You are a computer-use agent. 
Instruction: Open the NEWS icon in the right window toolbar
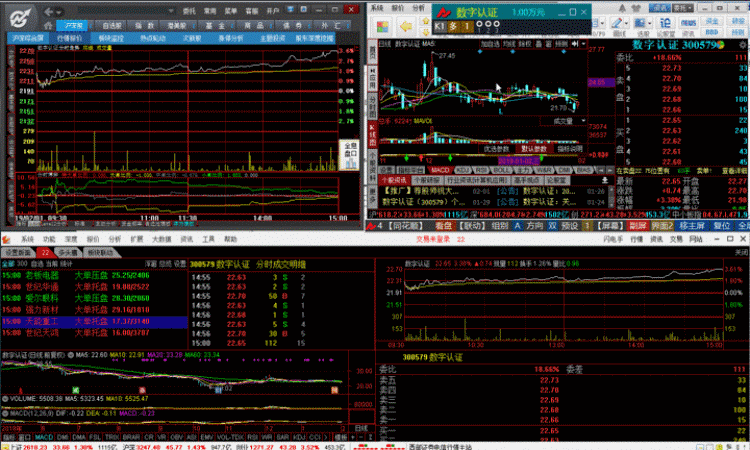coord(688,23)
